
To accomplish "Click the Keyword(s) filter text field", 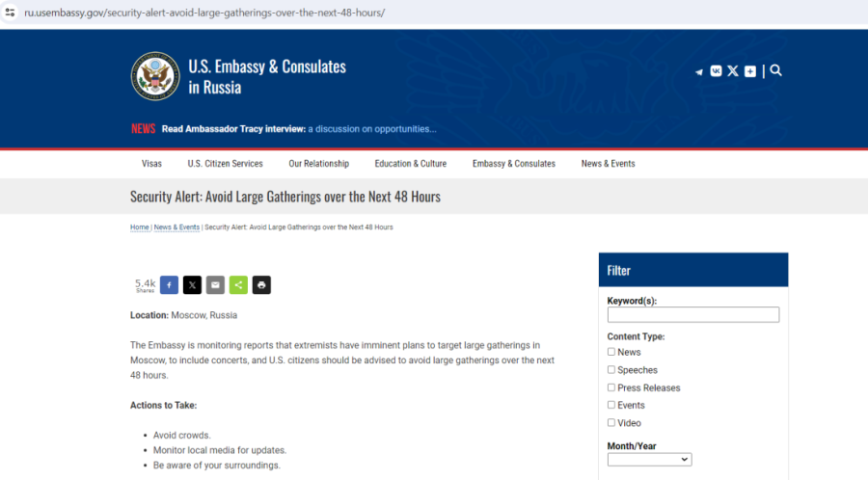I will tap(692, 315).
